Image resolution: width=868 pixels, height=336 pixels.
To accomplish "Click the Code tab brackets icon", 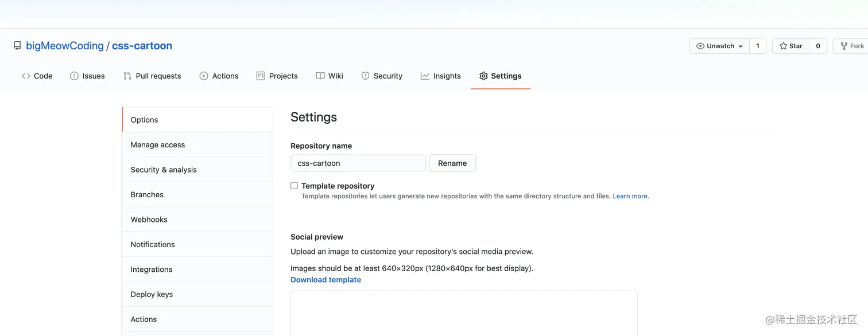I will point(26,76).
